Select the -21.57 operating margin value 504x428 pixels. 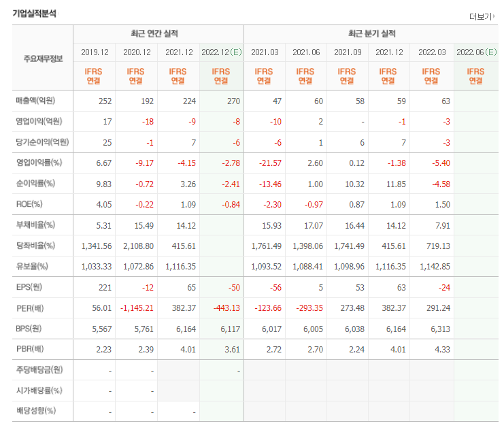tap(270, 163)
